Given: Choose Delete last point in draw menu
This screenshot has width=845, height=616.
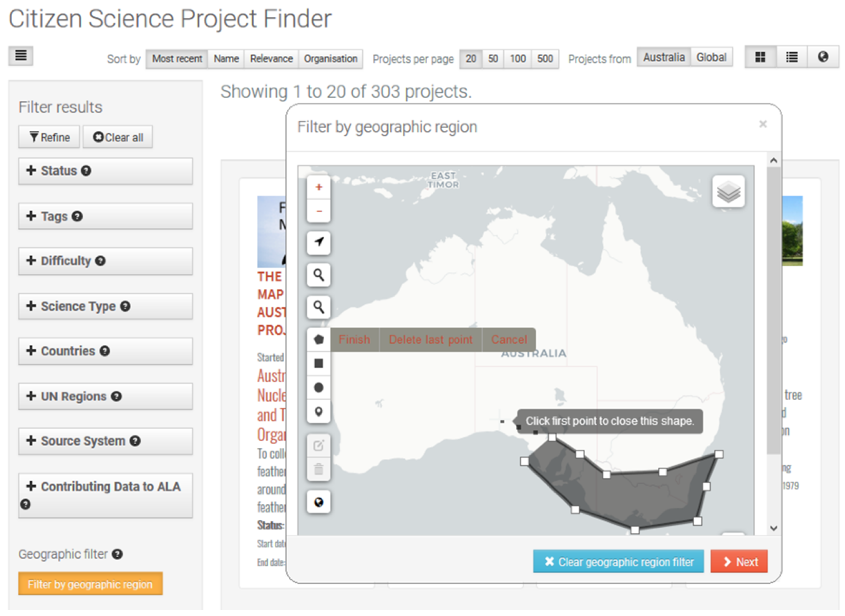Looking at the screenshot, I should pyautogui.click(x=430, y=340).
